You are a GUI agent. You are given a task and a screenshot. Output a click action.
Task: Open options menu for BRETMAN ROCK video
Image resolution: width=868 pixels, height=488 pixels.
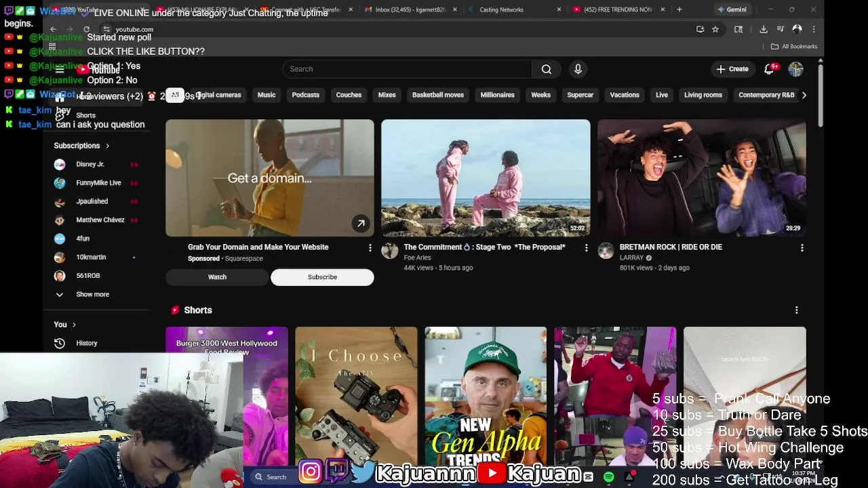pos(802,248)
